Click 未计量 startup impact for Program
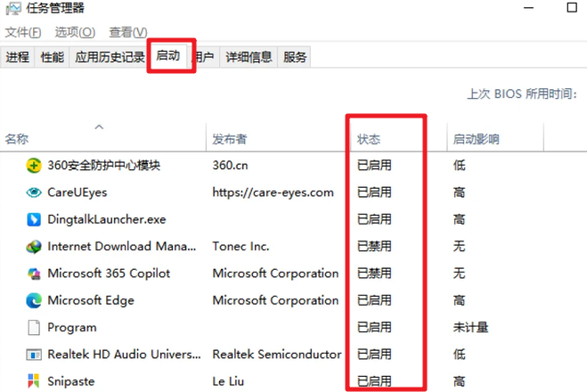The image size is (587, 392). coord(470,328)
